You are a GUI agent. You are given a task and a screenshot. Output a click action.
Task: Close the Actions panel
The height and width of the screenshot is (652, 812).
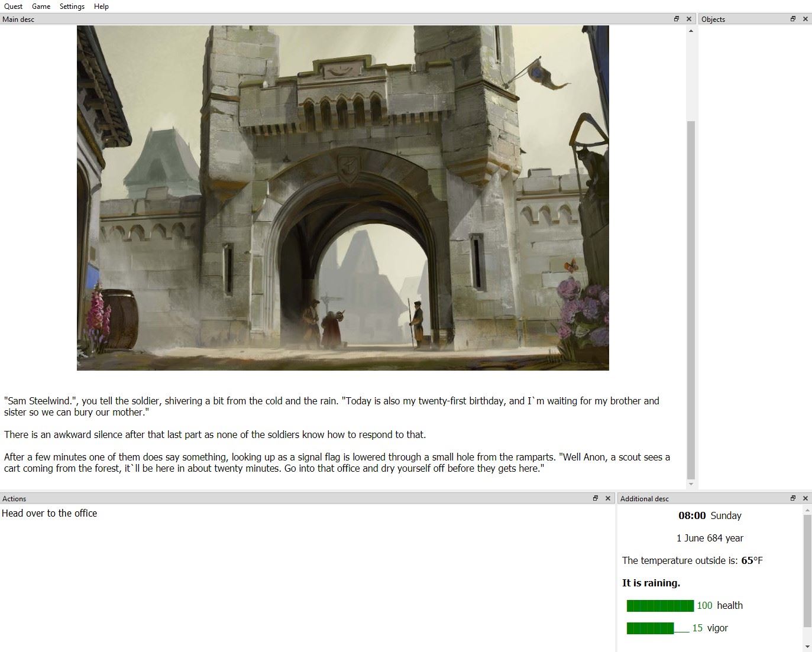point(607,498)
